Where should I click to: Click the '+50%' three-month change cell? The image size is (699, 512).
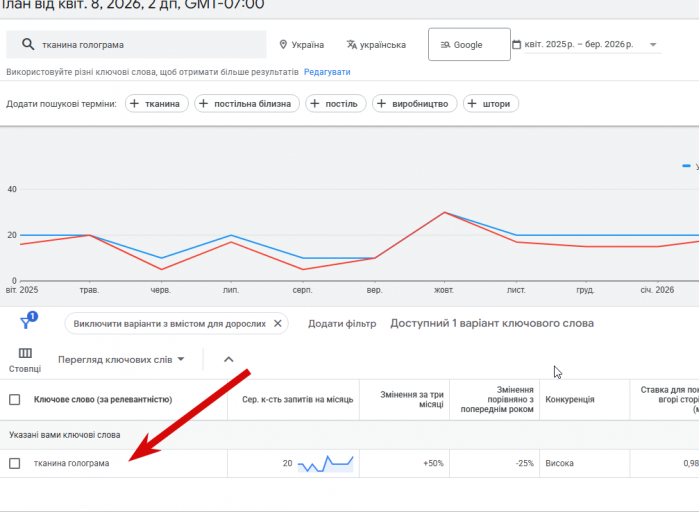tap(433, 463)
